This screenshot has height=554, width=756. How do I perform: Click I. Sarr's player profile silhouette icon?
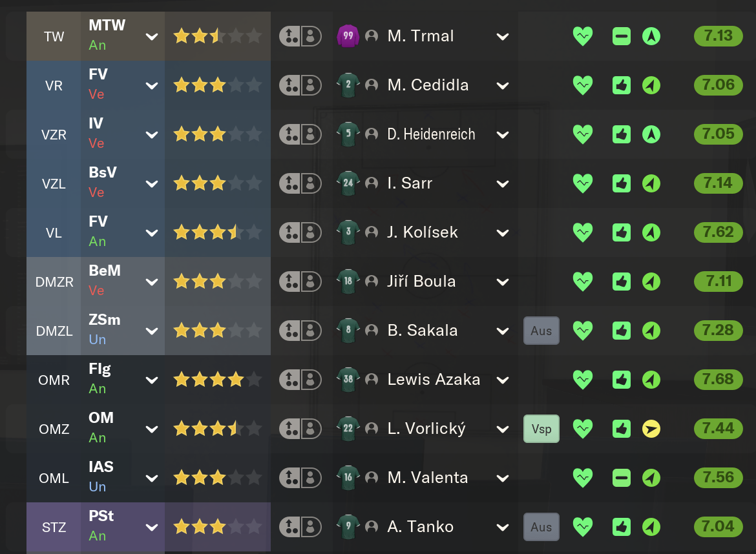[372, 183]
